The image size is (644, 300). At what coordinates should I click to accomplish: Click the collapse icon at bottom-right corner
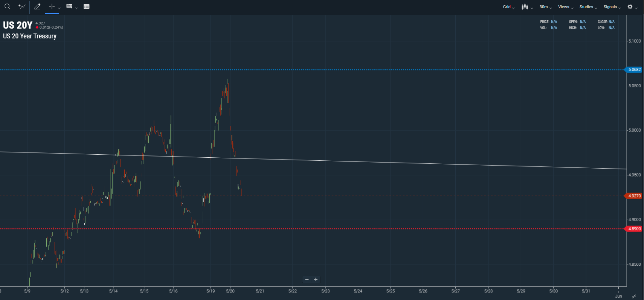click(634, 296)
